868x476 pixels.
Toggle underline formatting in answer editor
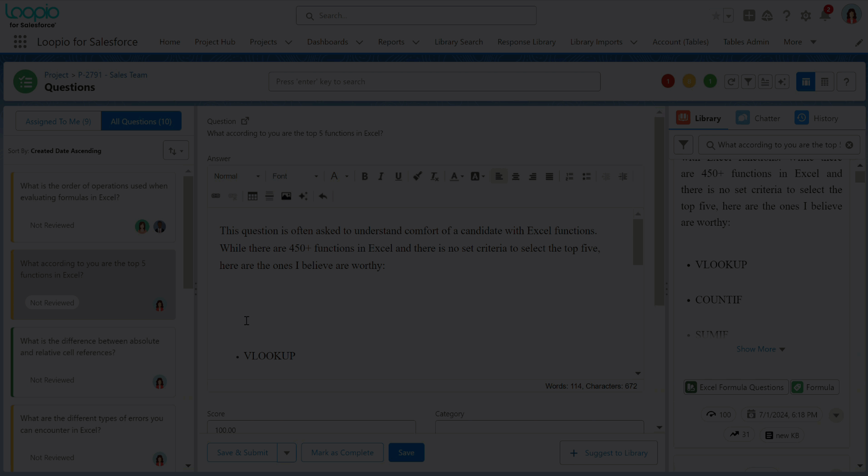pyautogui.click(x=398, y=176)
